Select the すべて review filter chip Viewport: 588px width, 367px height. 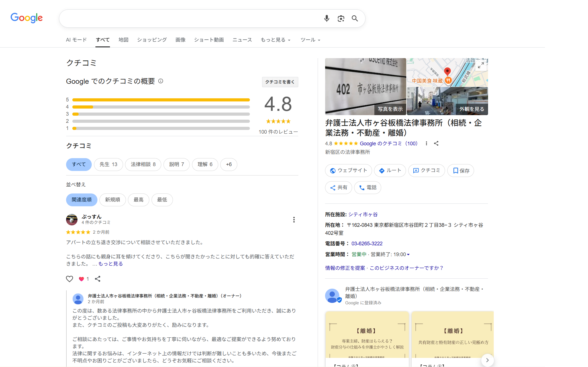79,164
